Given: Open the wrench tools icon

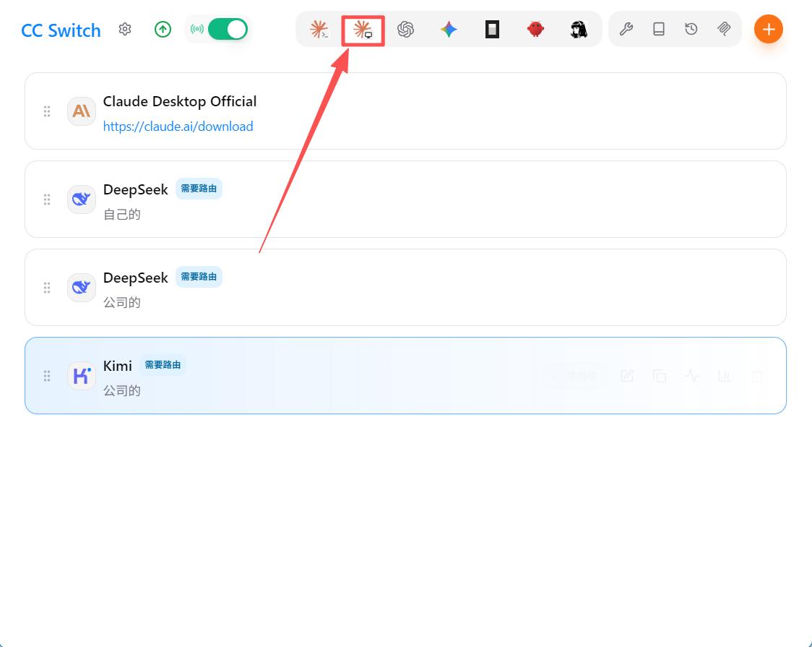Looking at the screenshot, I should pyautogui.click(x=626, y=29).
